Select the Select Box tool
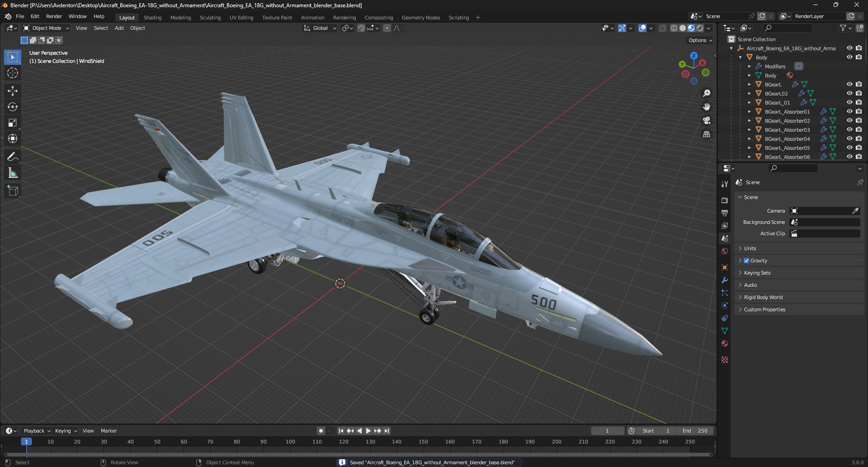 coord(13,57)
